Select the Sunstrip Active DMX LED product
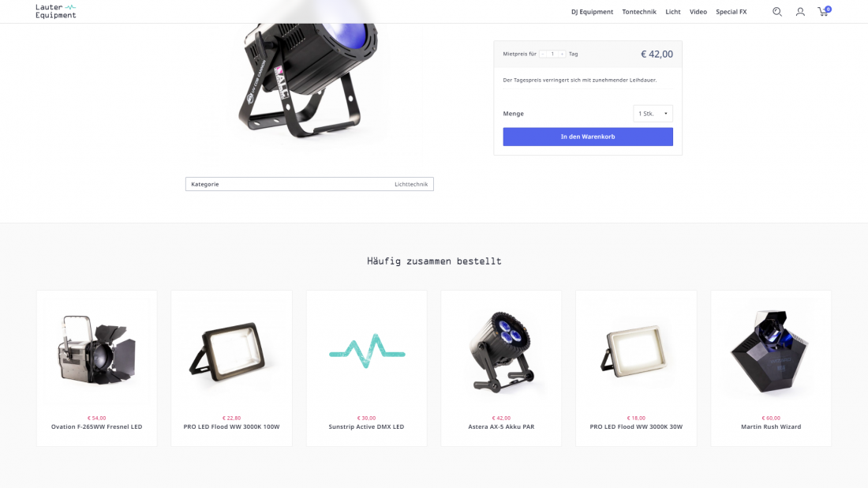Screen dimensions: 868x488 tap(366, 426)
